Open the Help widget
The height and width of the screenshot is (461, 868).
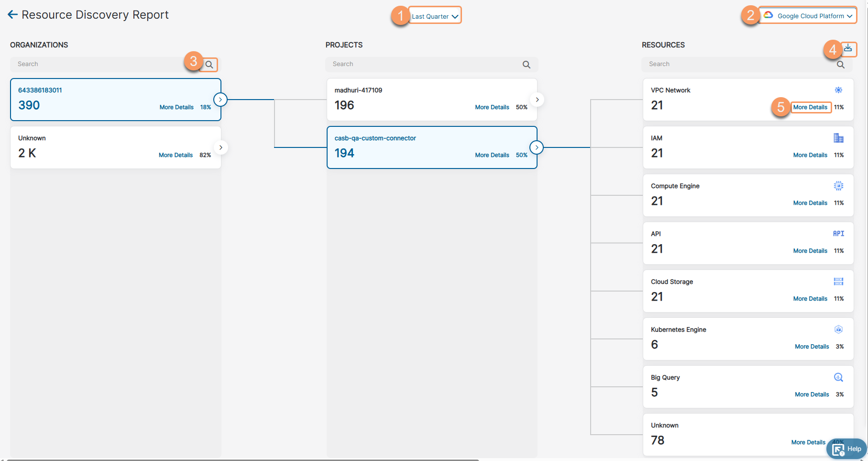tap(846, 449)
